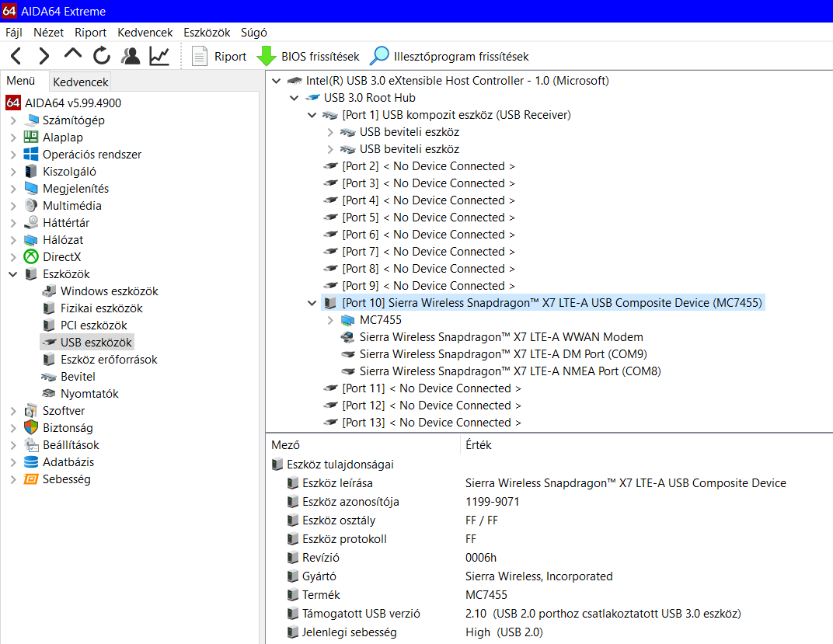The height and width of the screenshot is (644, 833).
Task: Select Windows eszközök tree item
Action: 109,291
